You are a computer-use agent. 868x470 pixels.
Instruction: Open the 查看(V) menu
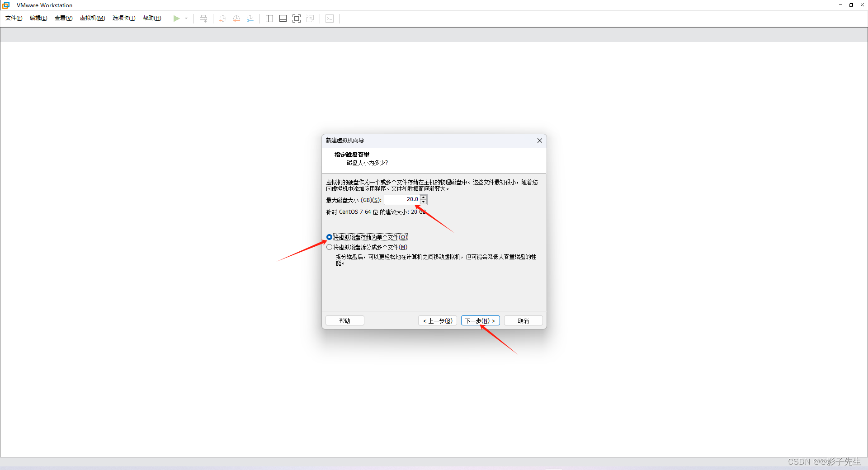coord(63,18)
